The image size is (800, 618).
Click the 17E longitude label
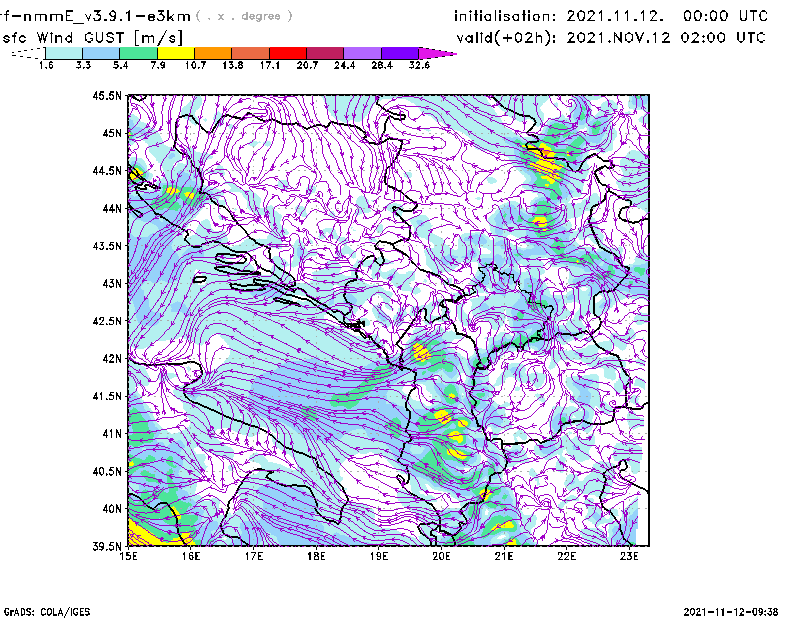[x=254, y=556]
